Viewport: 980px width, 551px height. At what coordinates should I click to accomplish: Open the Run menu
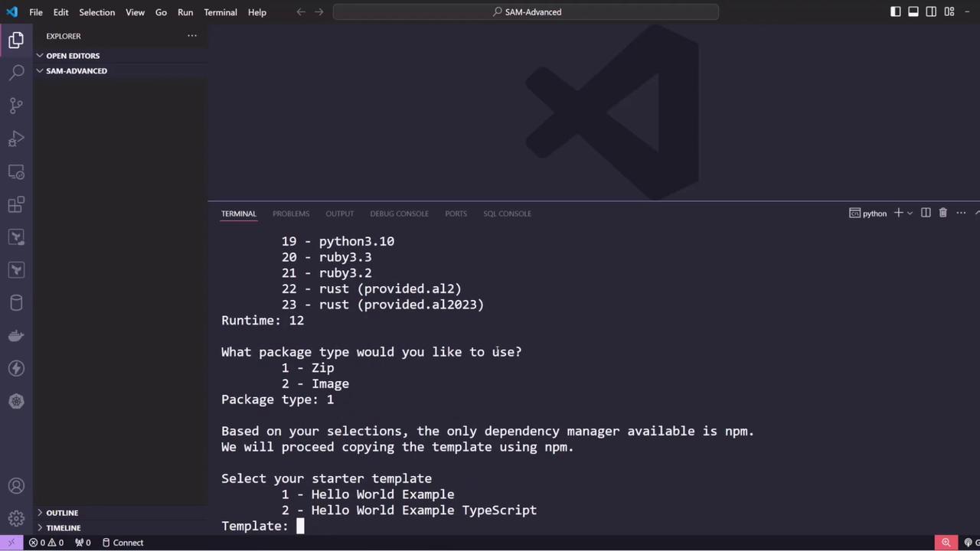tap(185, 12)
